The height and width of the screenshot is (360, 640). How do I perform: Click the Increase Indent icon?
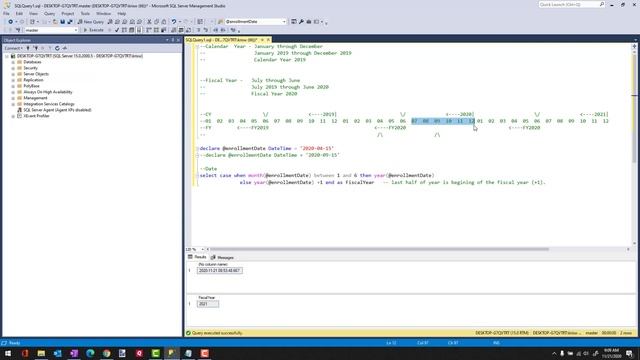click(223, 30)
